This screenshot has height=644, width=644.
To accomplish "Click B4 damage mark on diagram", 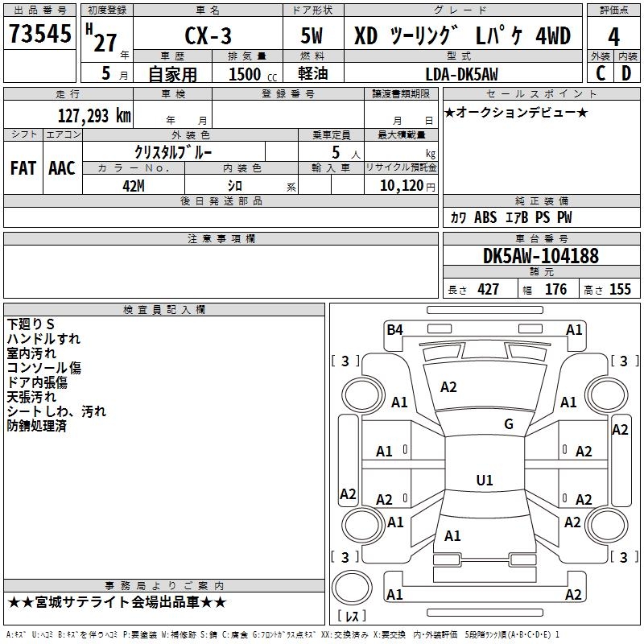I will click(394, 329).
